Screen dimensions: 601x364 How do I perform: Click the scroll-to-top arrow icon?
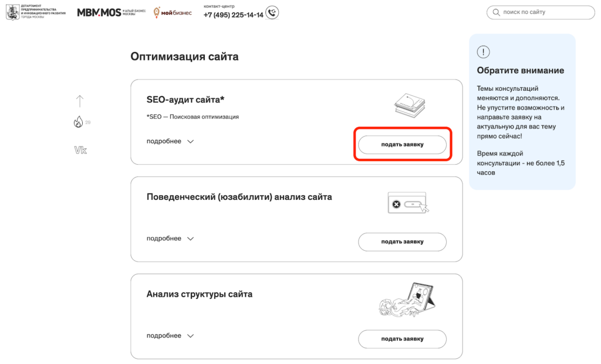[80, 101]
